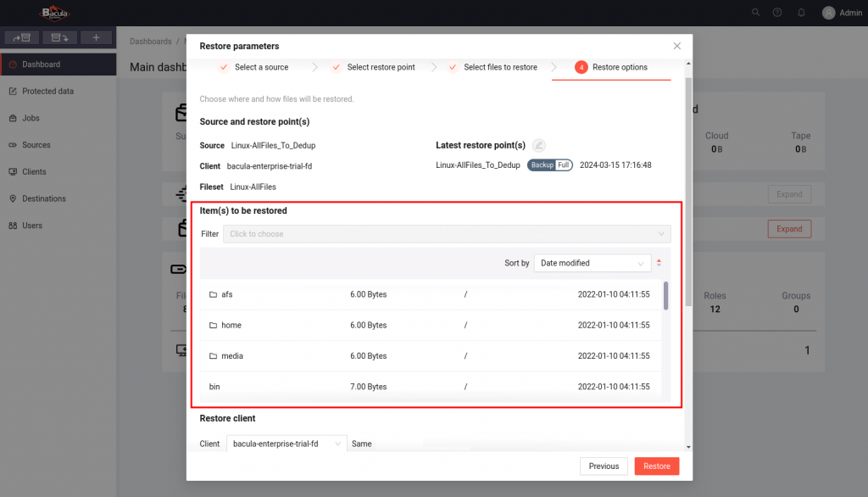
Task: Open the notifications bell
Action: click(801, 13)
